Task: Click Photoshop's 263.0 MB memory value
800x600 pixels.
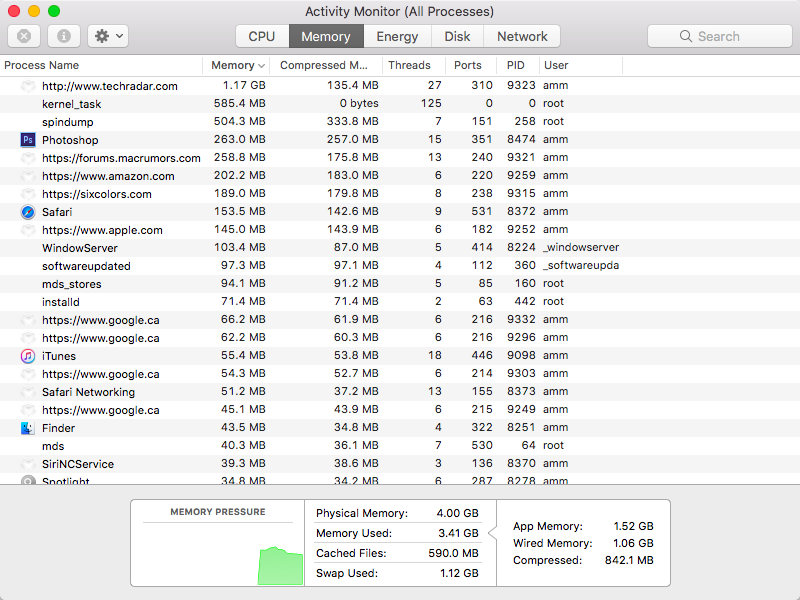Action: (240, 139)
